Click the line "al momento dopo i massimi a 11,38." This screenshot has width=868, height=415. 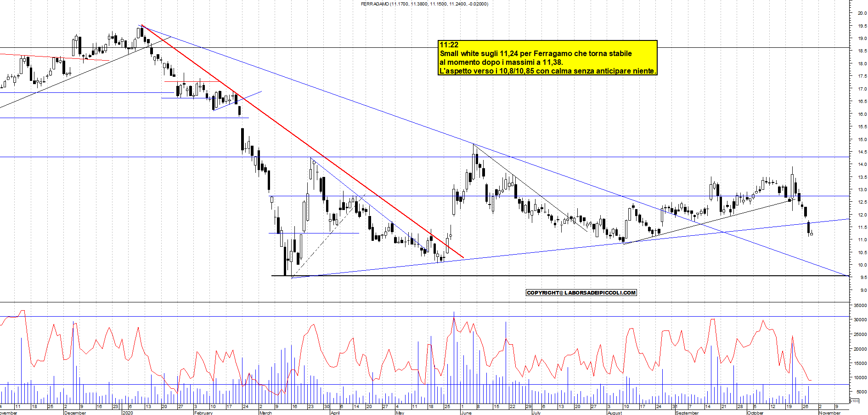point(501,62)
